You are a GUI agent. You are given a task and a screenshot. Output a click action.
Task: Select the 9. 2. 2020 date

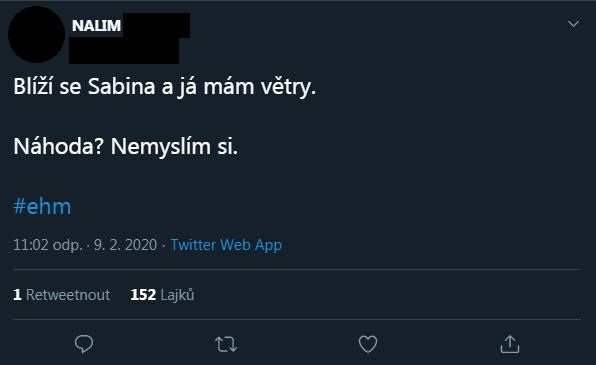point(125,245)
